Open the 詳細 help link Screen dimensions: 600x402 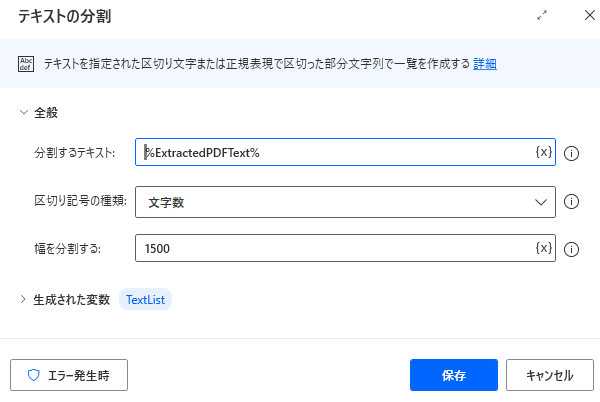pyautogui.click(x=485, y=64)
